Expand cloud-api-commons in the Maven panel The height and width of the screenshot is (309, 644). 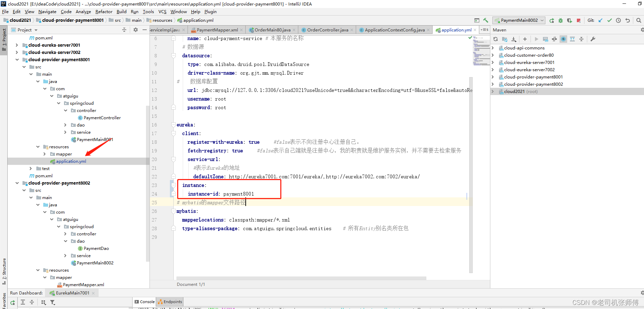pyautogui.click(x=493, y=48)
